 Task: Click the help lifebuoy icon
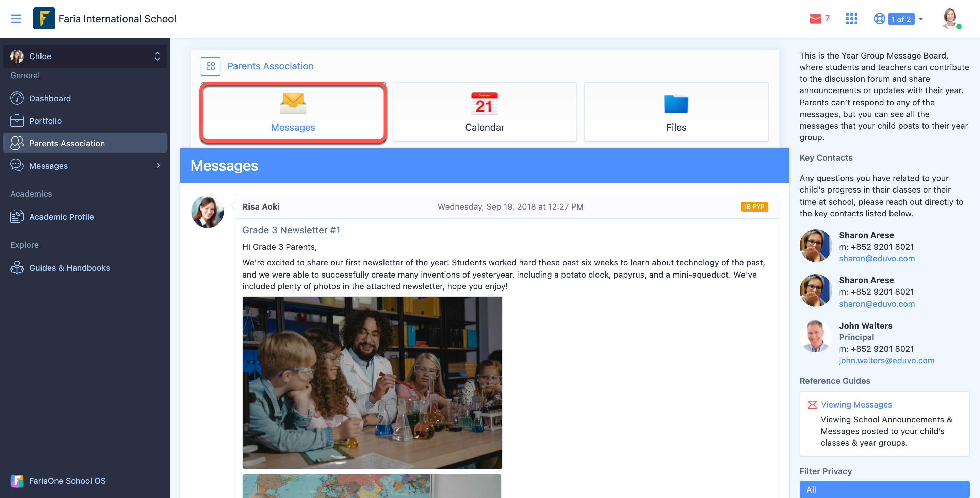(x=879, y=19)
